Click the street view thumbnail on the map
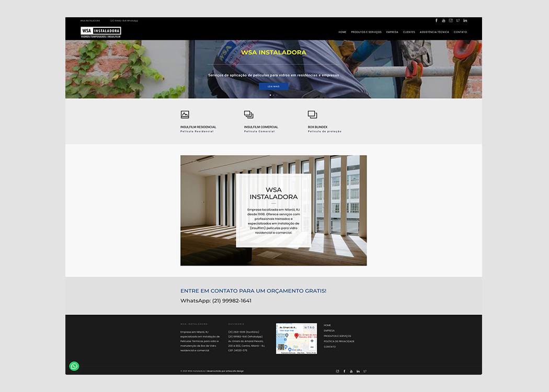This screenshot has width=549, height=392. coord(281,347)
